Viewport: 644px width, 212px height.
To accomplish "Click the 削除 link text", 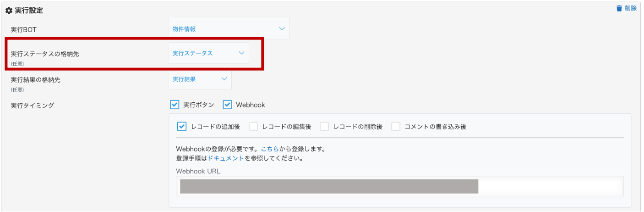I will pyautogui.click(x=630, y=8).
